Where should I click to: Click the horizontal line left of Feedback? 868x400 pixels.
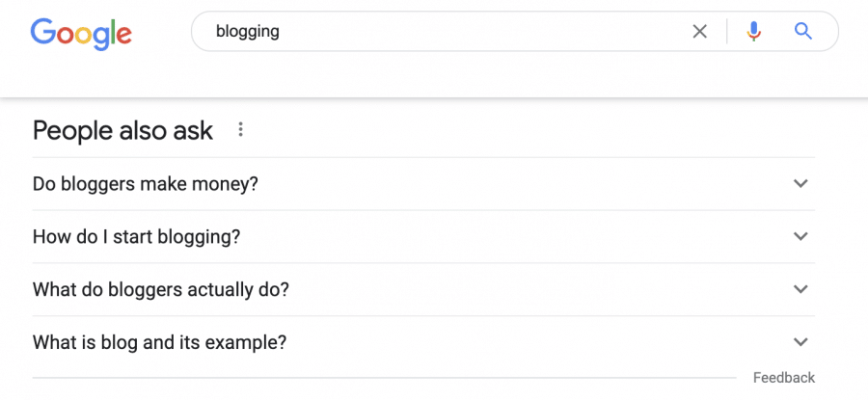(x=384, y=378)
